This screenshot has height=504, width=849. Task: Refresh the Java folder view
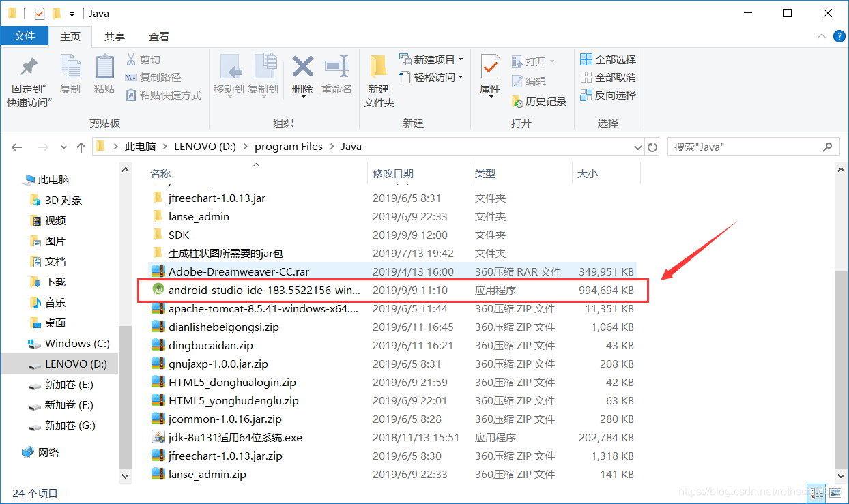click(652, 147)
